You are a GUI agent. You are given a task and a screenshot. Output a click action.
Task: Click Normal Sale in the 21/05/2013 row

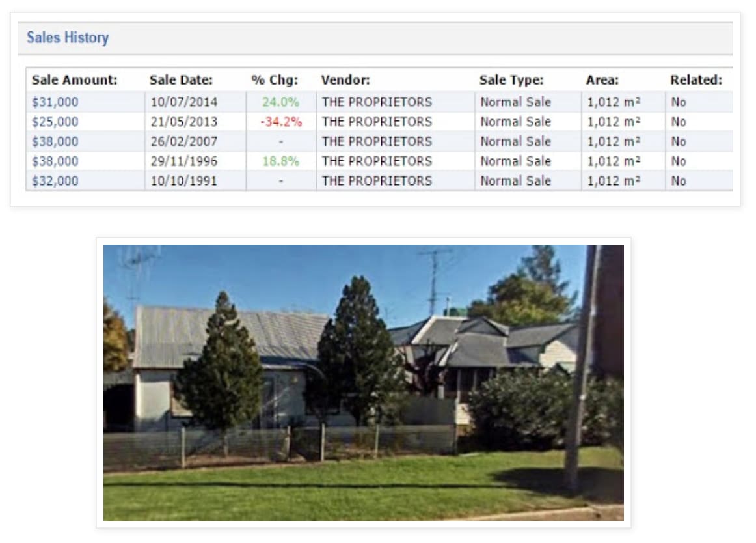[x=515, y=122]
